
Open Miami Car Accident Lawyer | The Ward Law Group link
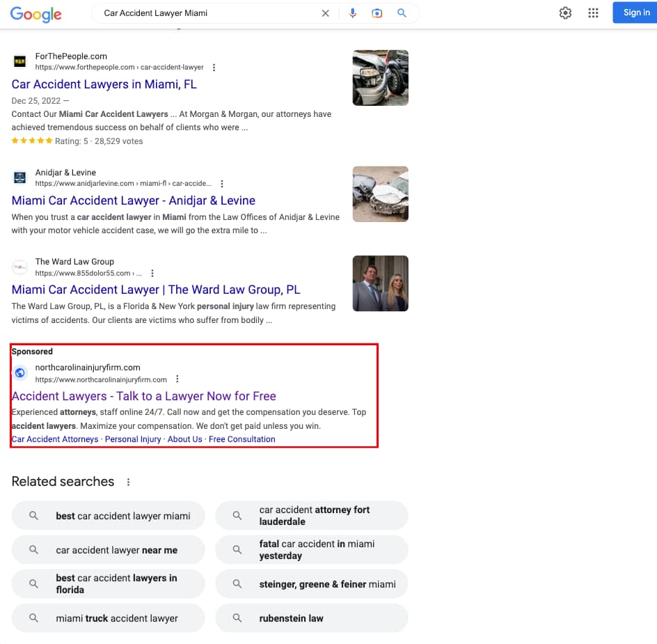pos(156,290)
